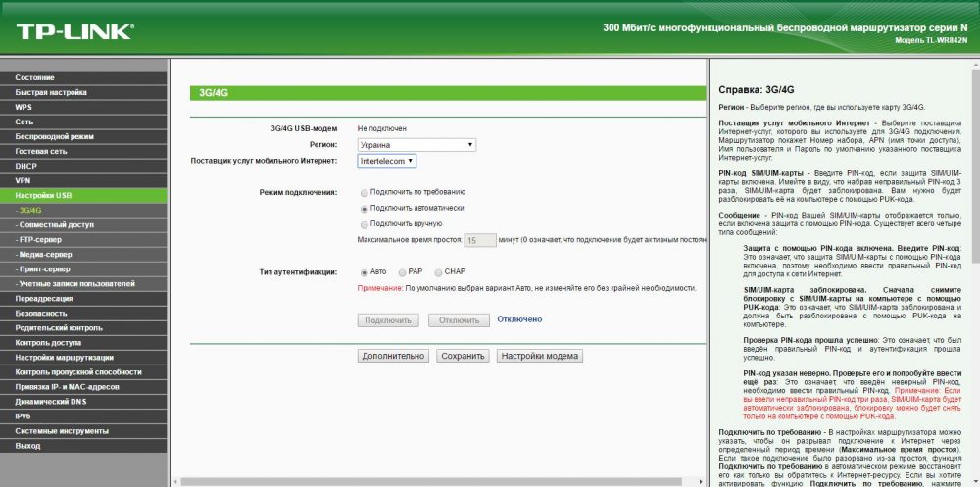Select the 3G/4G submenu item

tap(83, 210)
